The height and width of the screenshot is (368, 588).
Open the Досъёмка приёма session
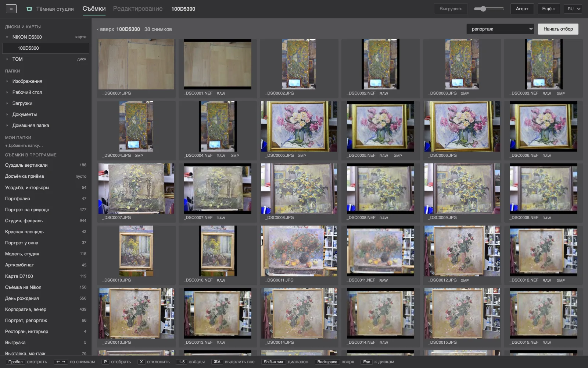(x=46, y=176)
